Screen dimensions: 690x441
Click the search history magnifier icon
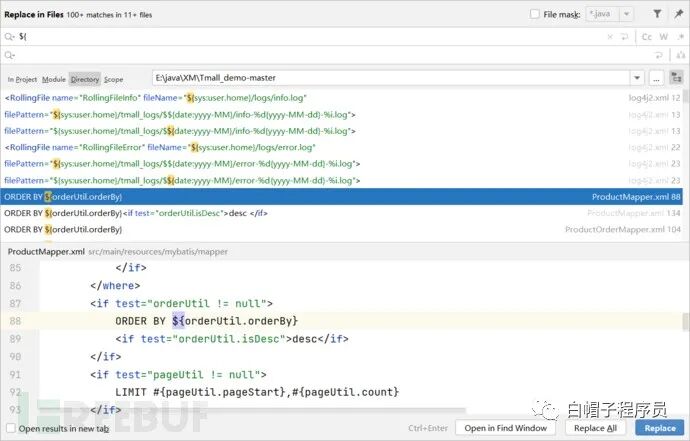[10, 37]
